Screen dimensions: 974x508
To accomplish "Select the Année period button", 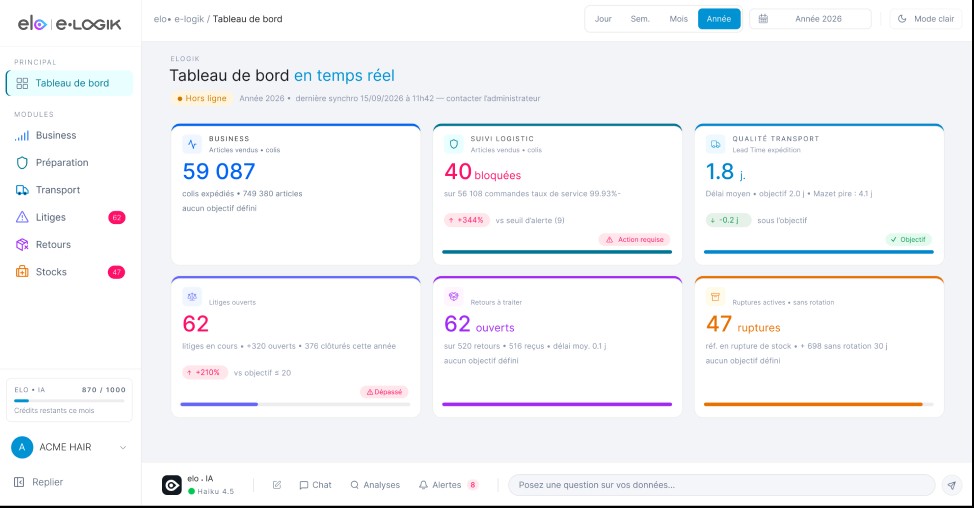I will coord(719,19).
